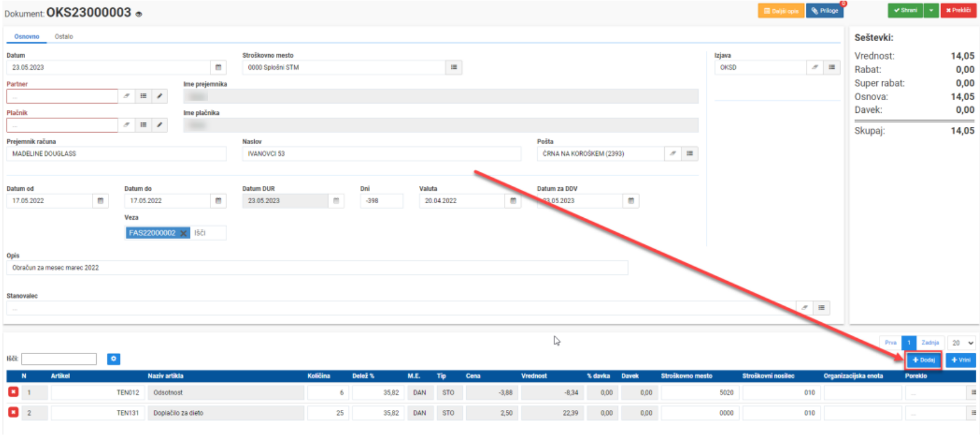Image resolution: width=980 pixels, height=437 pixels.
Task: Click the Išči input inside Veza
Action: coord(209,233)
